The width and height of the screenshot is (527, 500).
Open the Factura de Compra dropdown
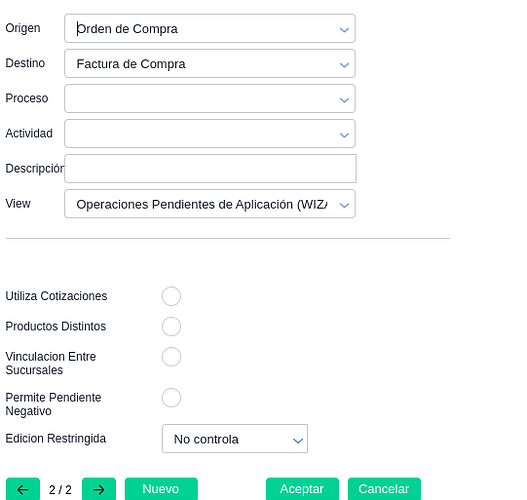point(210,64)
